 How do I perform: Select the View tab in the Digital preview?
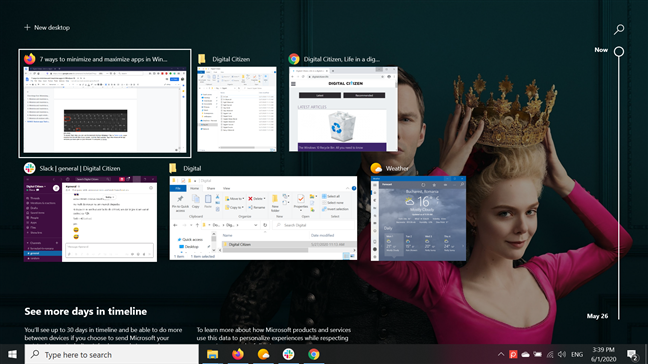coord(226,188)
